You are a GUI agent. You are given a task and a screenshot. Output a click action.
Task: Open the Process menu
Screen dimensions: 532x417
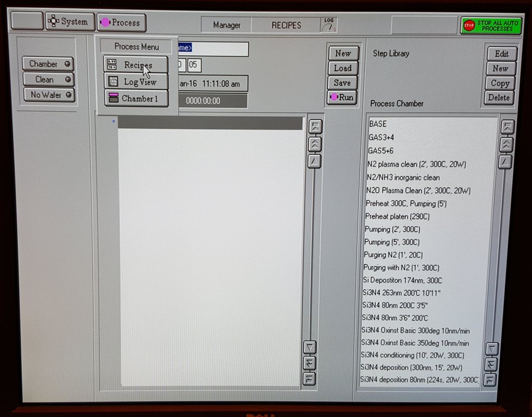(121, 23)
